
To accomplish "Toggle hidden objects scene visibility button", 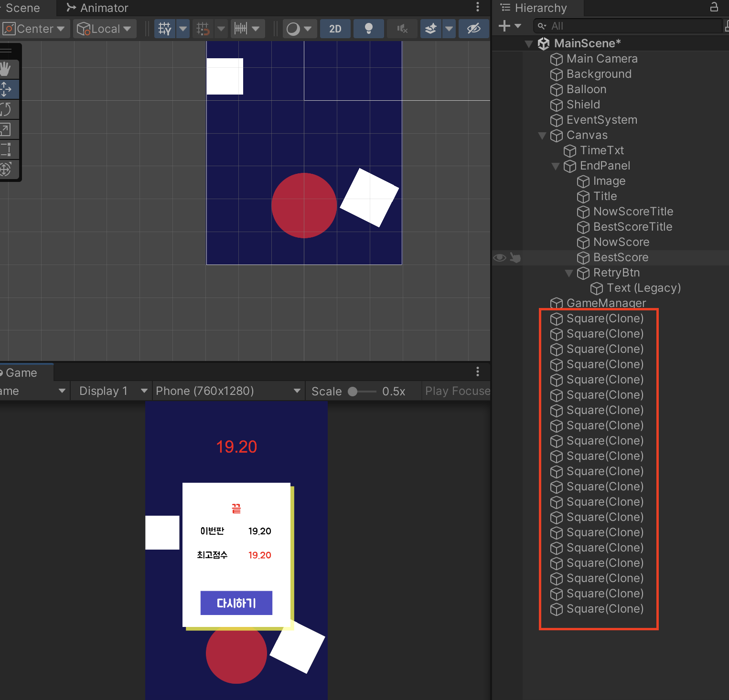I will click(x=473, y=29).
